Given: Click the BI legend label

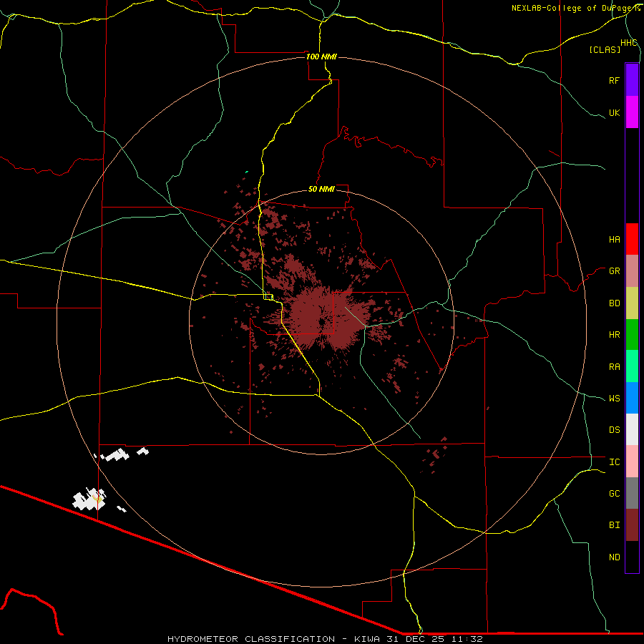Looking at the screenshot, I should point(614,525).
